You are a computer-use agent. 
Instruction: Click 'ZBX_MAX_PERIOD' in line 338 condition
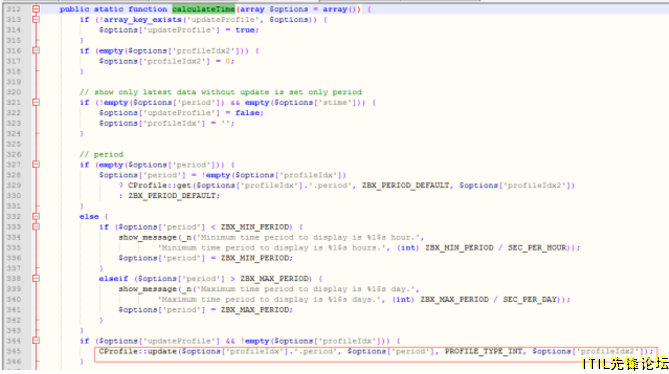click(x=275, y=278)
